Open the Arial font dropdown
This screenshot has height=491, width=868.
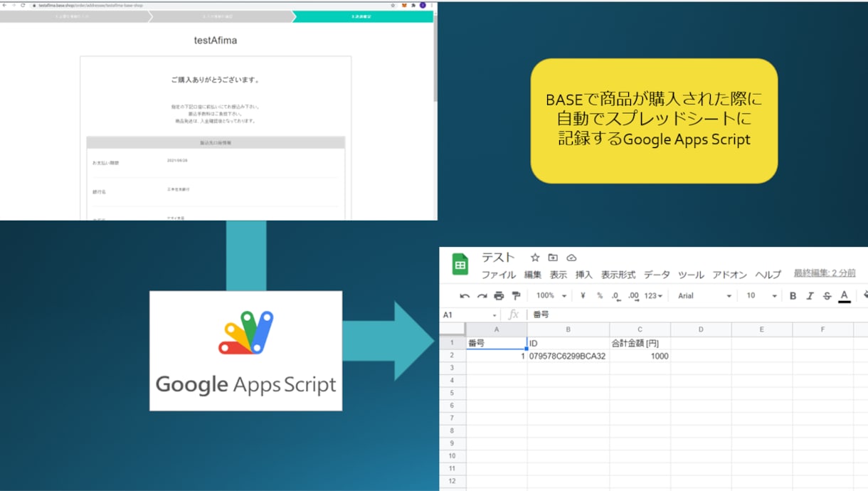click(x=704, y=296)
